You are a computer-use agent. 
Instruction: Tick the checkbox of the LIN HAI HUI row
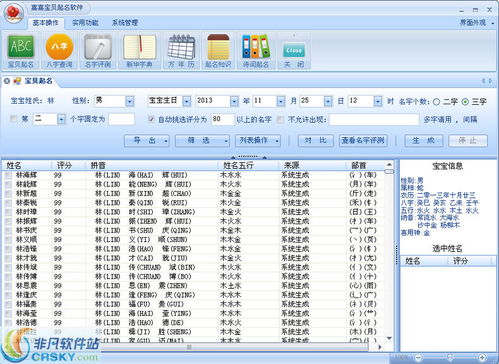click(x=8, y=175)
